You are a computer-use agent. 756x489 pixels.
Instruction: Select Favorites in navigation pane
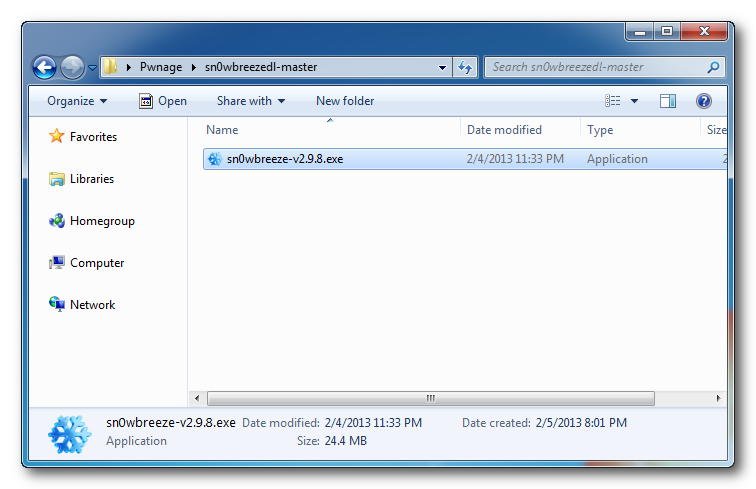point(93,137)
